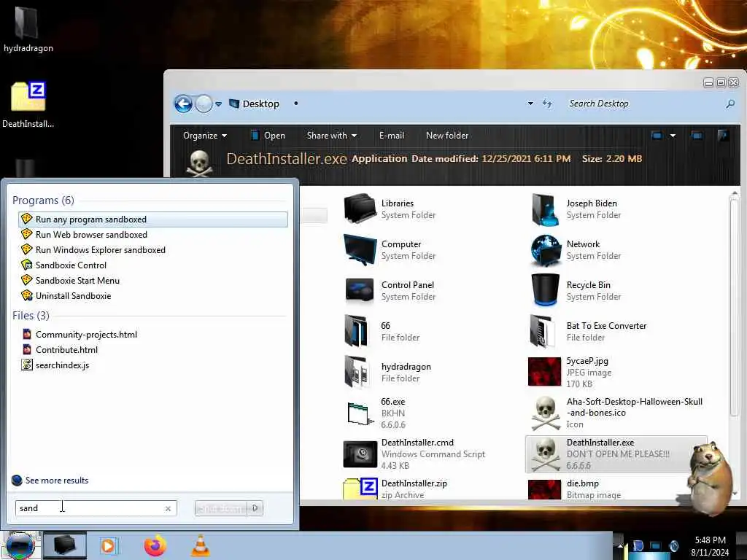Click Programs (6) results header
The image size is (747, 560).
[43, 200]
